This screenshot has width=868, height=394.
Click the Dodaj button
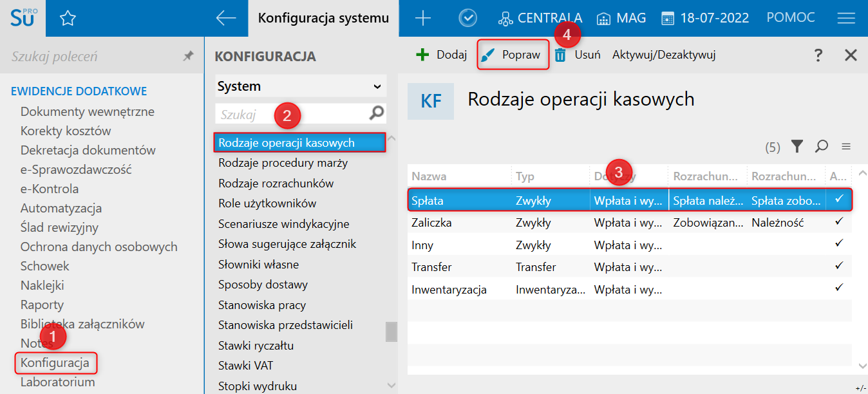tap(442, 55)
